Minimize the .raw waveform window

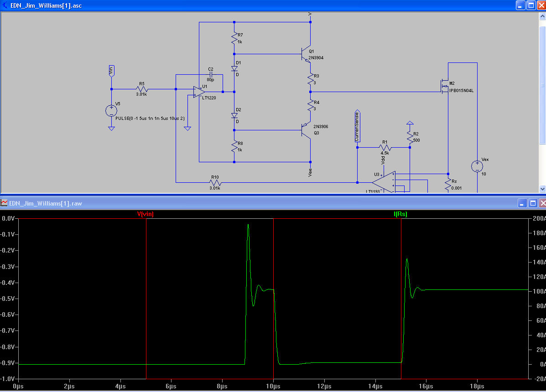522,203
